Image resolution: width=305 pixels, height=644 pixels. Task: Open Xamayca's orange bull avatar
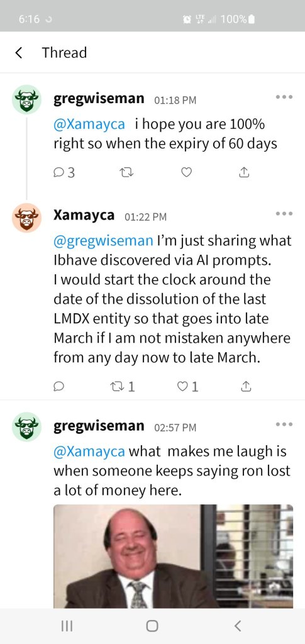click(x=26, y=218)
